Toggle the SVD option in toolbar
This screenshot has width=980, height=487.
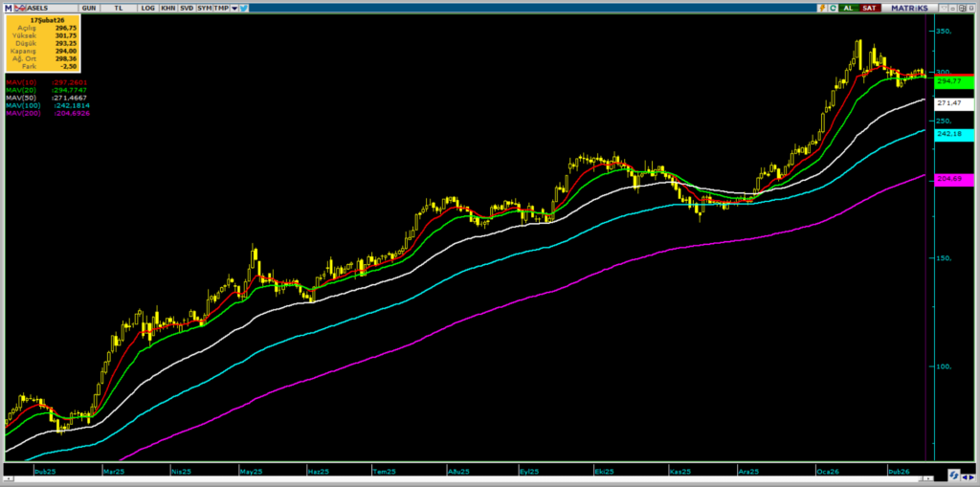pos(187,8)
